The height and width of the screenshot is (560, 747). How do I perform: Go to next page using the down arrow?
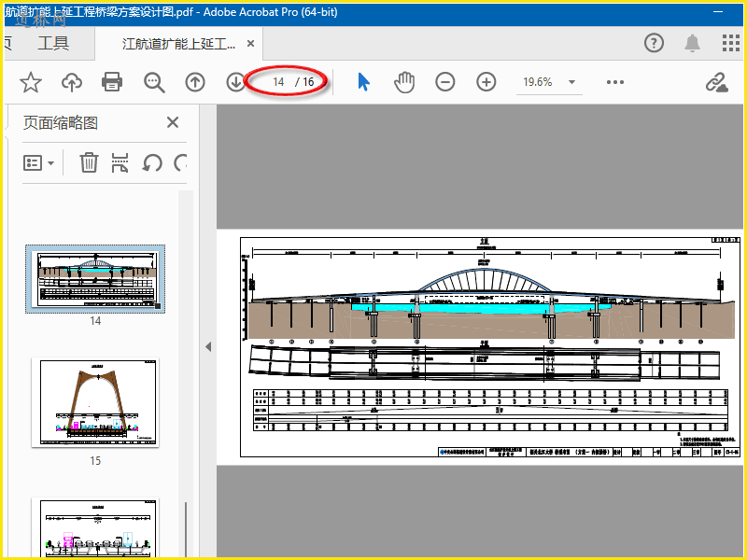coord(235,82)
